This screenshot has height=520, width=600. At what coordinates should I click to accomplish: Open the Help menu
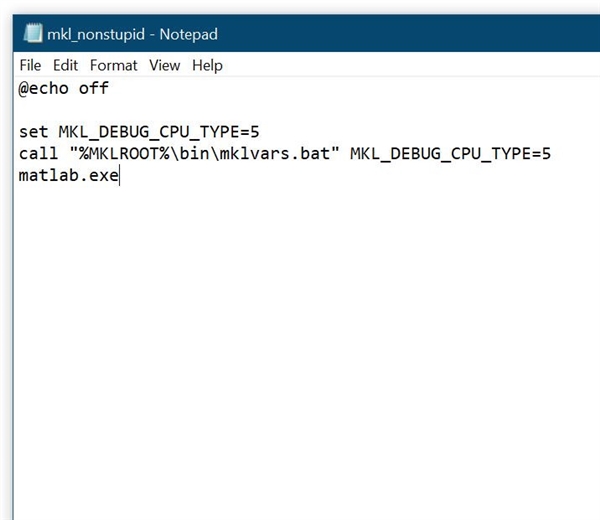(207, 65)
